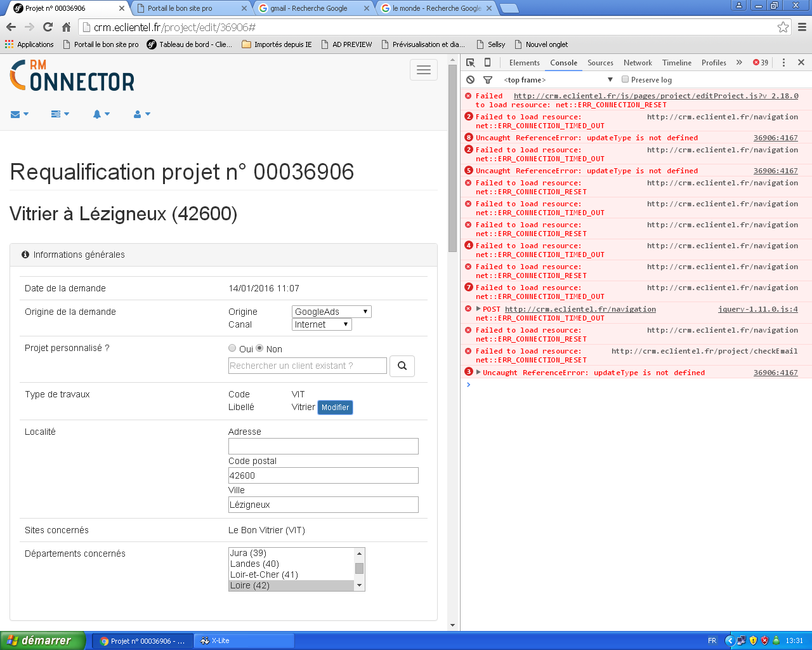Clear console with the ban icon

470,79
